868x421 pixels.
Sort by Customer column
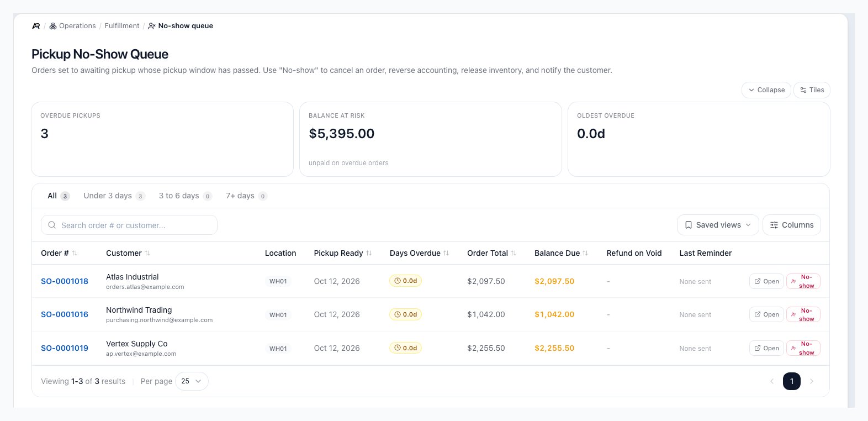tap(128, 253)
